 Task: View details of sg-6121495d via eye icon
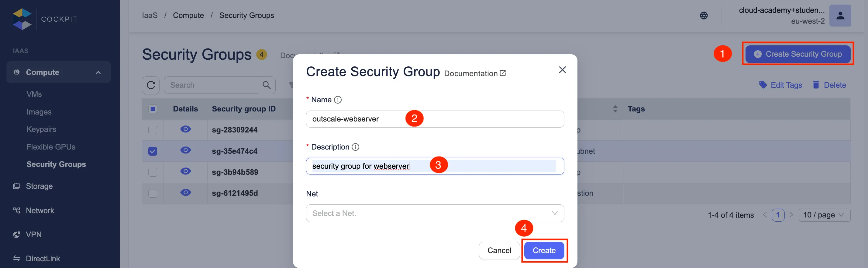pos(185,193)
